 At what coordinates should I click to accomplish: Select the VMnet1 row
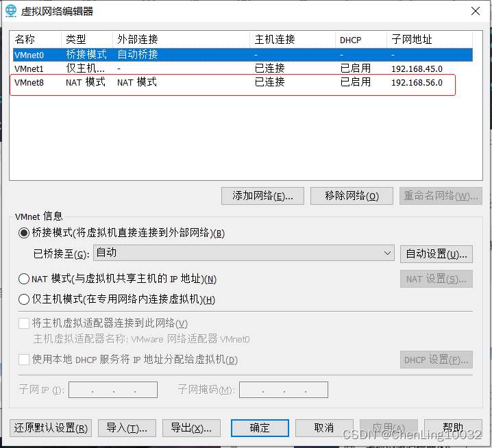tap(243, 69)
